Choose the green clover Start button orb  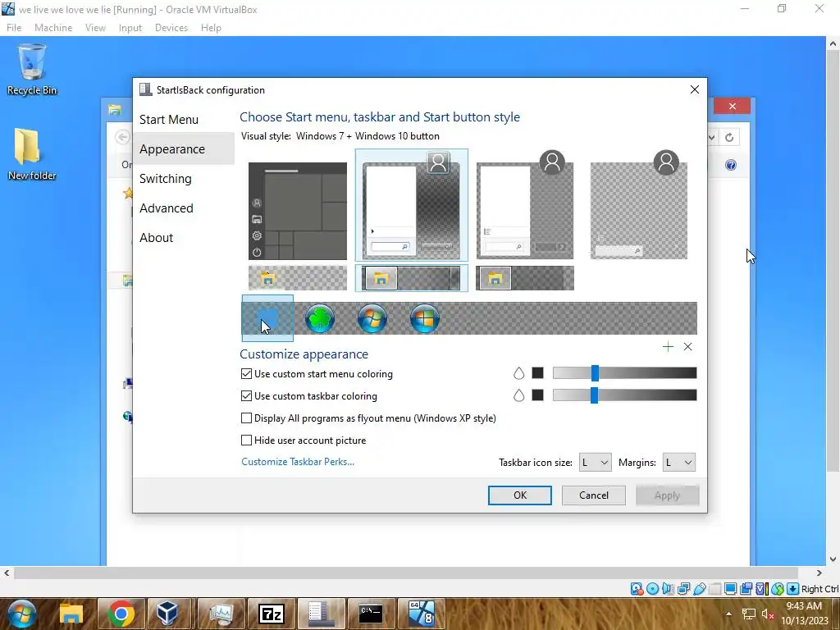320,318
